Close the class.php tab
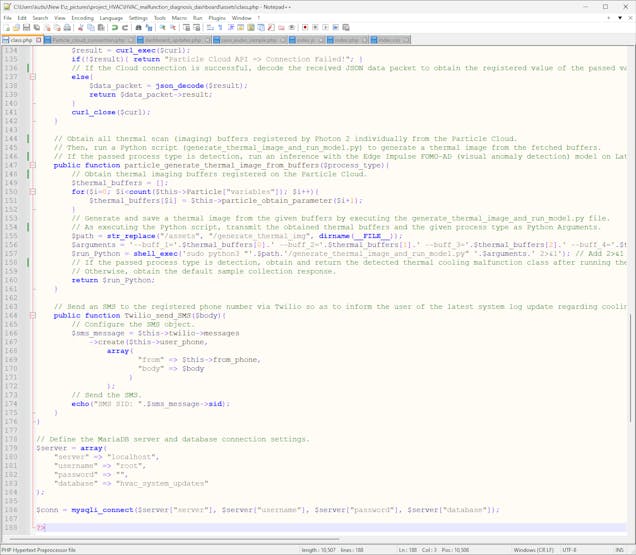This screenshot has width=636, height=555. 39,40
